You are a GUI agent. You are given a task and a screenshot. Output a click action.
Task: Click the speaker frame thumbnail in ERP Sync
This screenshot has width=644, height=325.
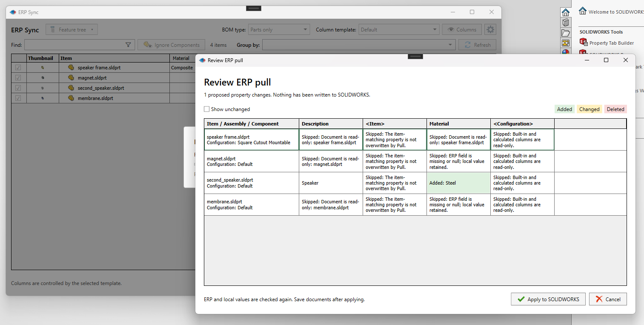point(43,68)
